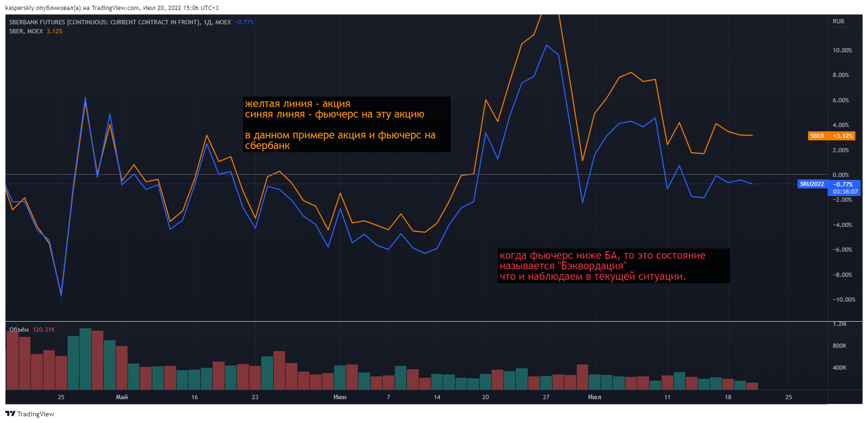
Task: Click the 18 date label
Action: (728, 397)
